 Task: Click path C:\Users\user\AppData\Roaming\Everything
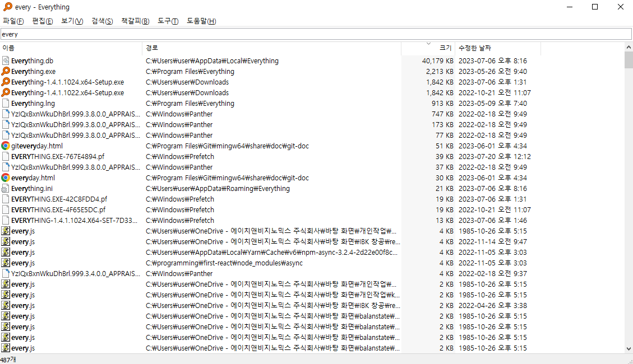pyautogui.click(x=218, y=189)
